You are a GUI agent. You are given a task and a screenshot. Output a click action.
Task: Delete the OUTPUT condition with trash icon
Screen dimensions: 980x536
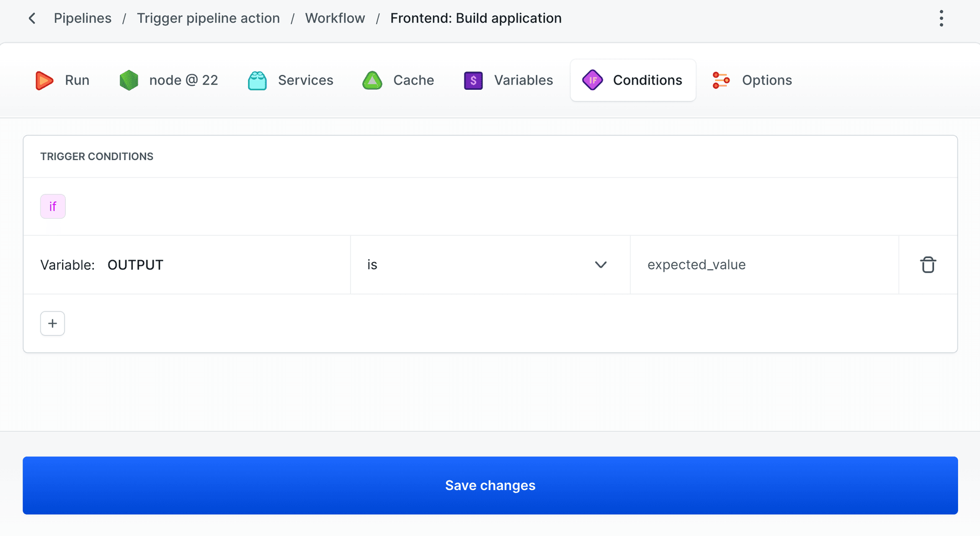point(927,265)
